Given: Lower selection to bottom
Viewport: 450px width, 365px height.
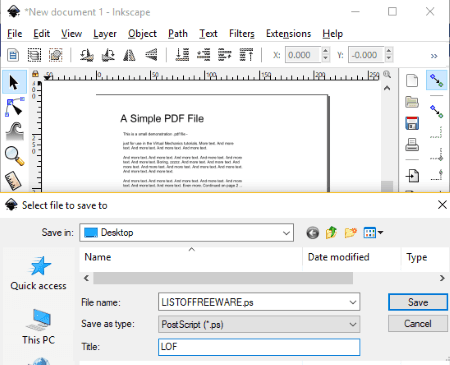Looking at the screenshot, I should tap(182, 55).
